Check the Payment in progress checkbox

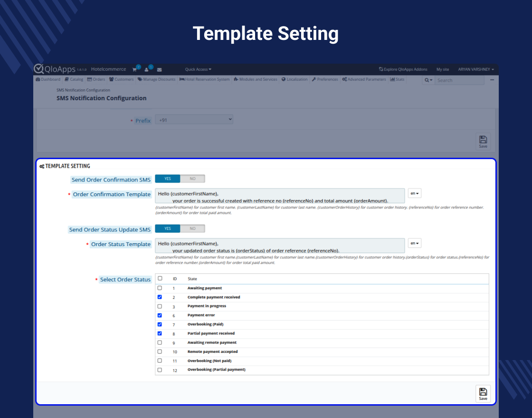(160, 306)
